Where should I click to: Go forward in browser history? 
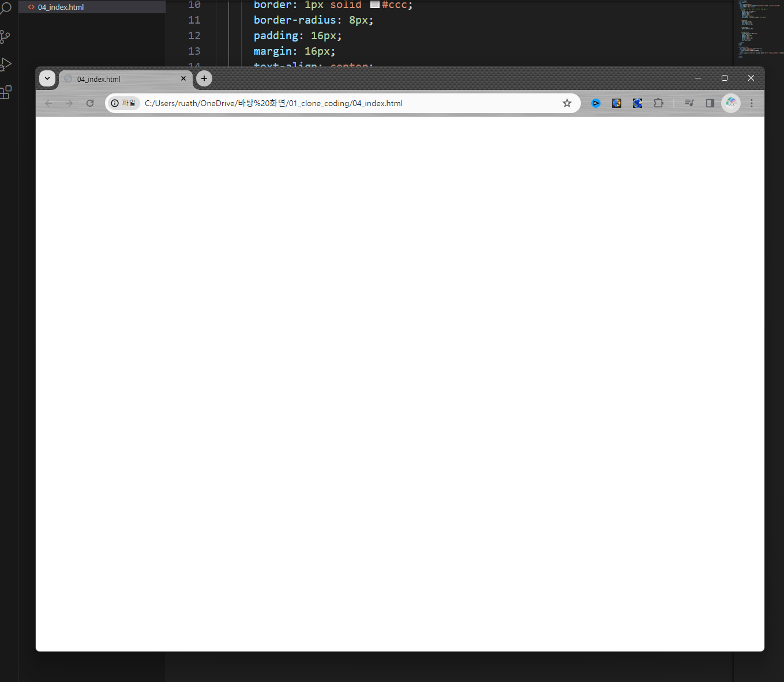[x=69, y=103]
